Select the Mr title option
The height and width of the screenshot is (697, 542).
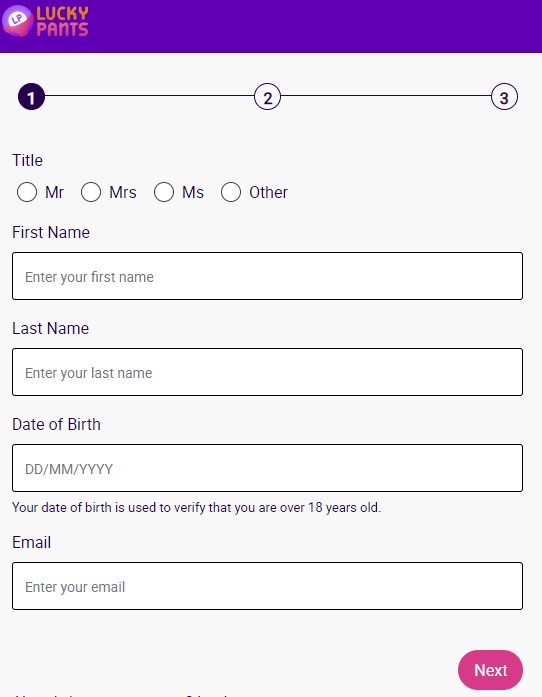coord(27,192)
